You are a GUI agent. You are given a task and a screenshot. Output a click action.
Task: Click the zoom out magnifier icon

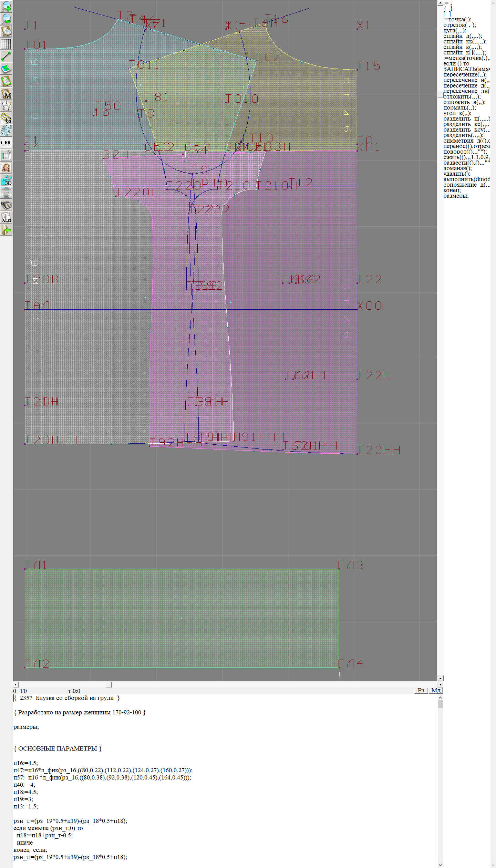click(x=6, y=19)
